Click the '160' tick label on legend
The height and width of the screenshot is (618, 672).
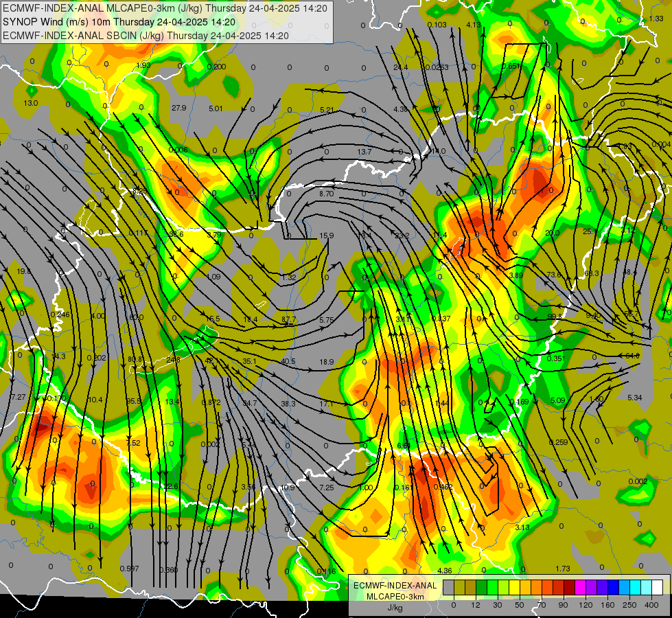coord(607,605)
